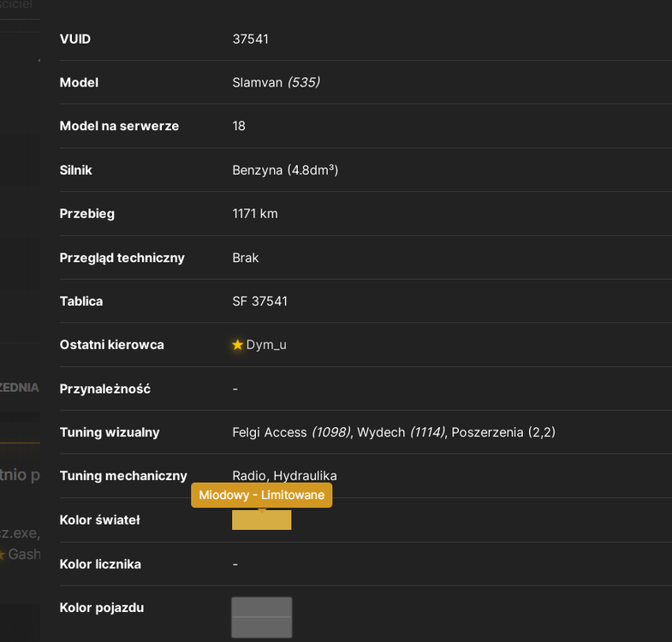Click the Model row label
The width and height of the screenshot is (672, 642).
tap(79, 82)
